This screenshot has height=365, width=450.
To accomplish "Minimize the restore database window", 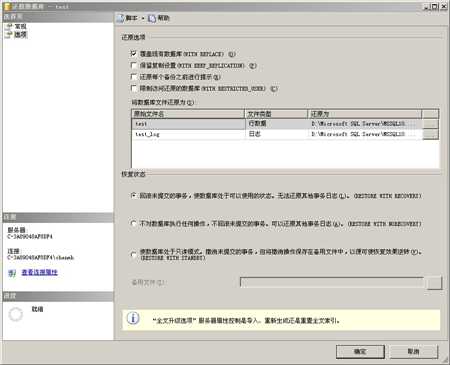I will 426,6.
